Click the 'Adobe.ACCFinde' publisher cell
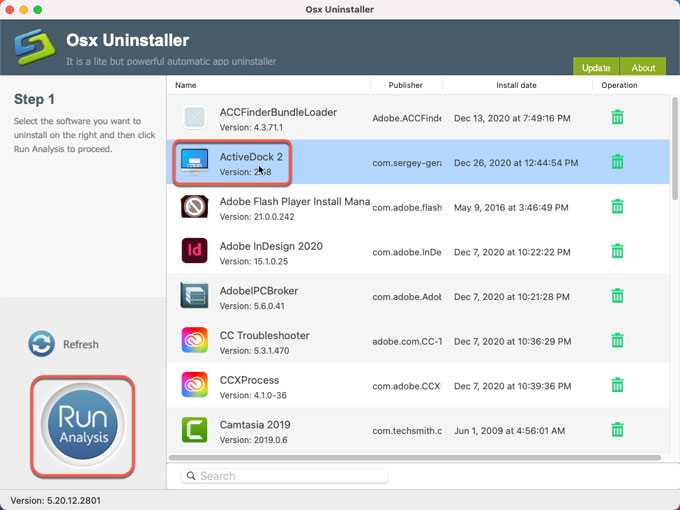Image resolution: width=680 pixels, height=510 pixels. (407, 118)
